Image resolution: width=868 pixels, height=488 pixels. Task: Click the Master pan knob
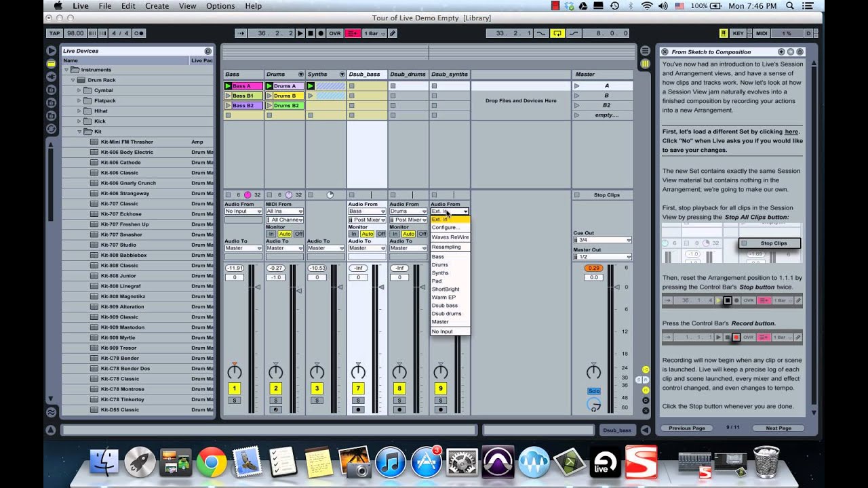[594, 371]
